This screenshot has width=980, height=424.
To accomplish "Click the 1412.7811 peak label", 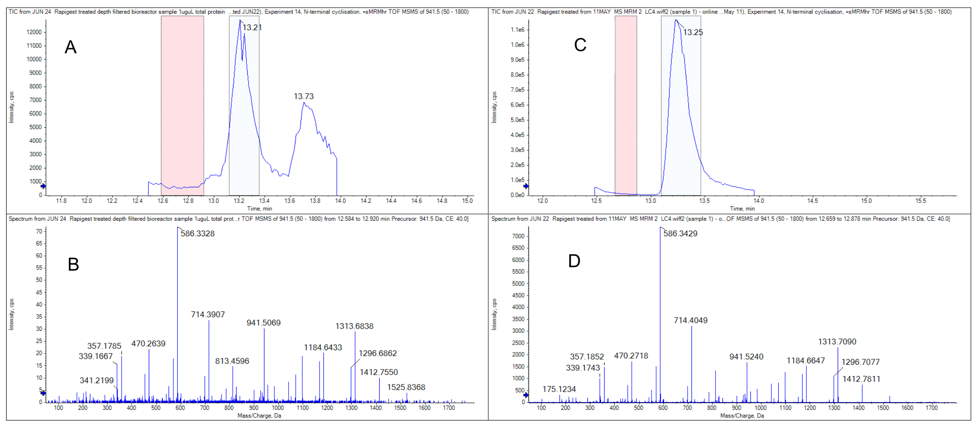I will pyautogui.click(x=861, y=379).
